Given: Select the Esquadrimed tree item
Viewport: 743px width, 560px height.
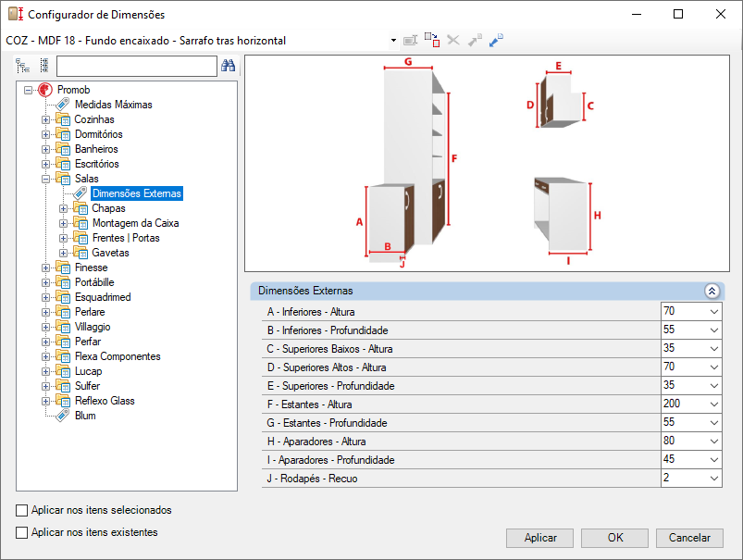Looking at the screenshot, I should tap(103, 297).
